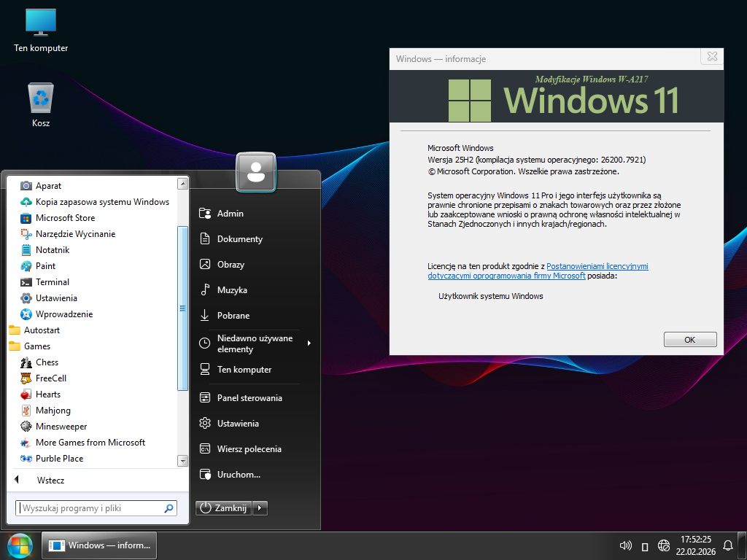
Task: Collapse the Games folder
Action: click(36, 346)
